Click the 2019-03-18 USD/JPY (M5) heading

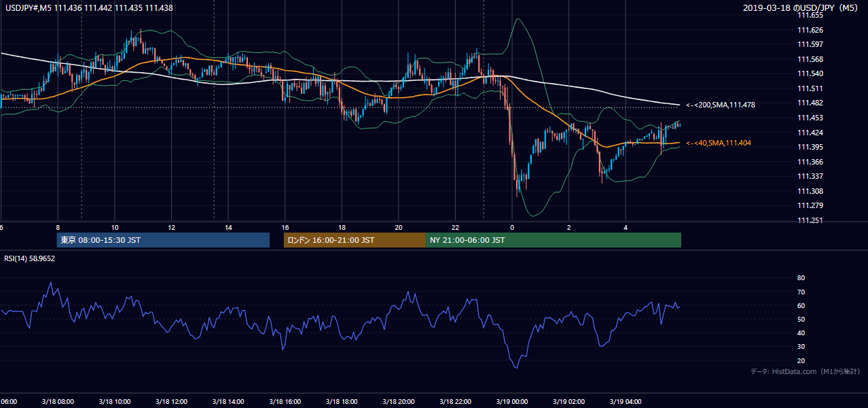tap(801, 8)
